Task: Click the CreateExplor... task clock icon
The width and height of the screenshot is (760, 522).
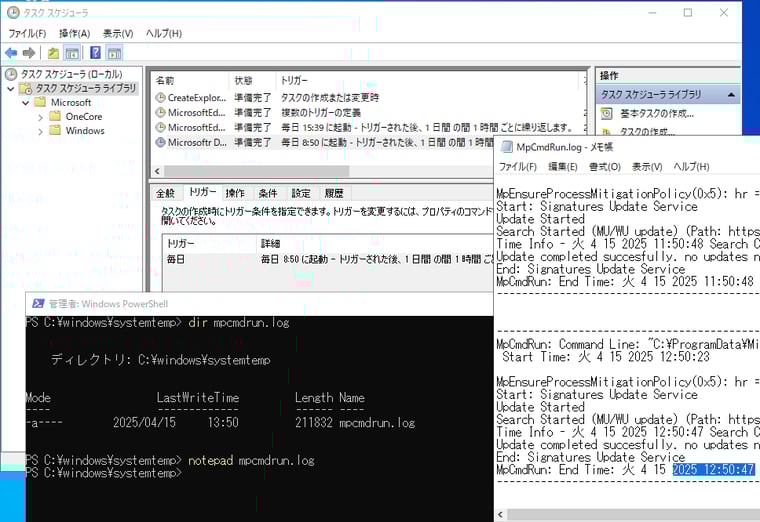Action: [x=160, y=97]
